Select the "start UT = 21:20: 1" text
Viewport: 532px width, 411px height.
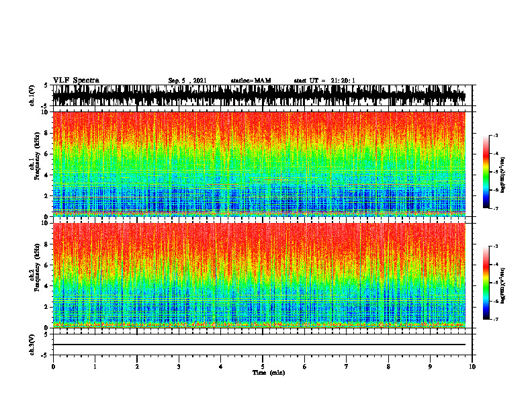point(324,81)
